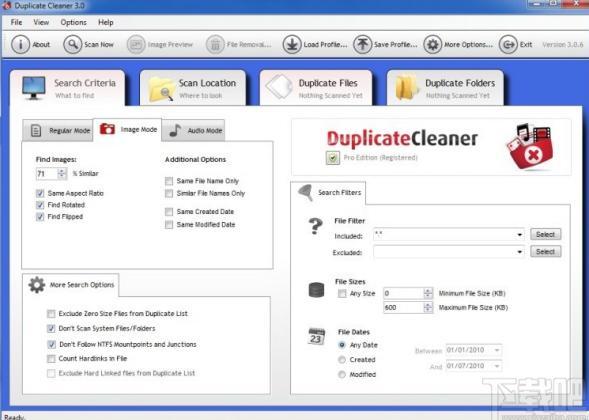
Task: Click Load Profile download arrow icon
Action: click(292, 44)
